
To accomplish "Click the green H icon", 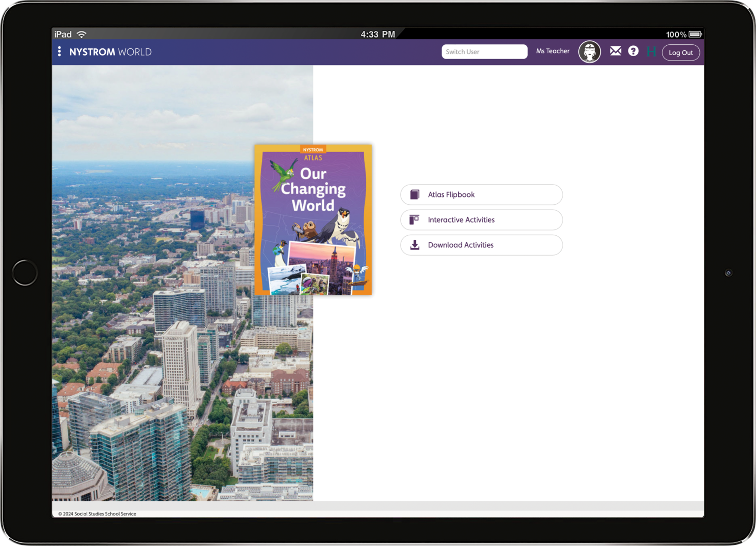I will [x=651, y=52].
